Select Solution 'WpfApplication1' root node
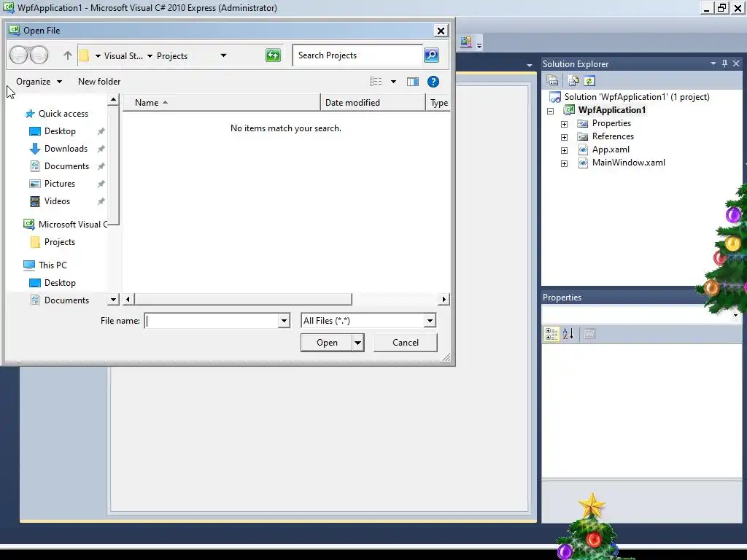The height and width of the screenshot is (560, 747). click(636, 97)
